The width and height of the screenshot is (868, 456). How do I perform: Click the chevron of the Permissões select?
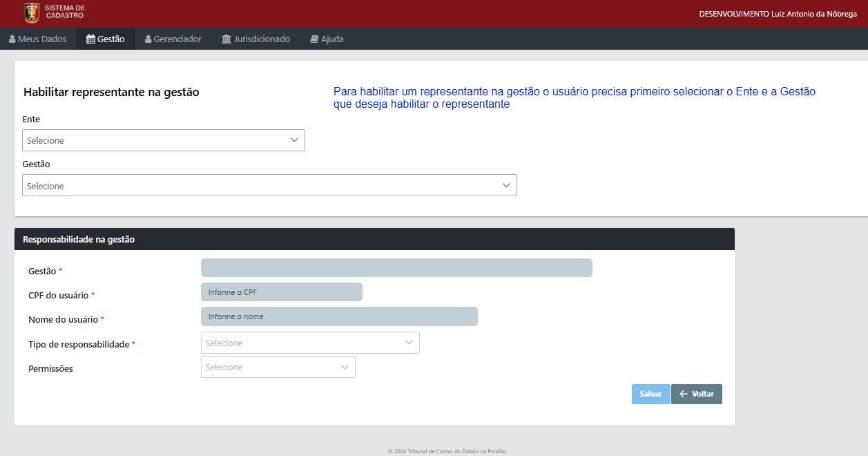(345, 367)
